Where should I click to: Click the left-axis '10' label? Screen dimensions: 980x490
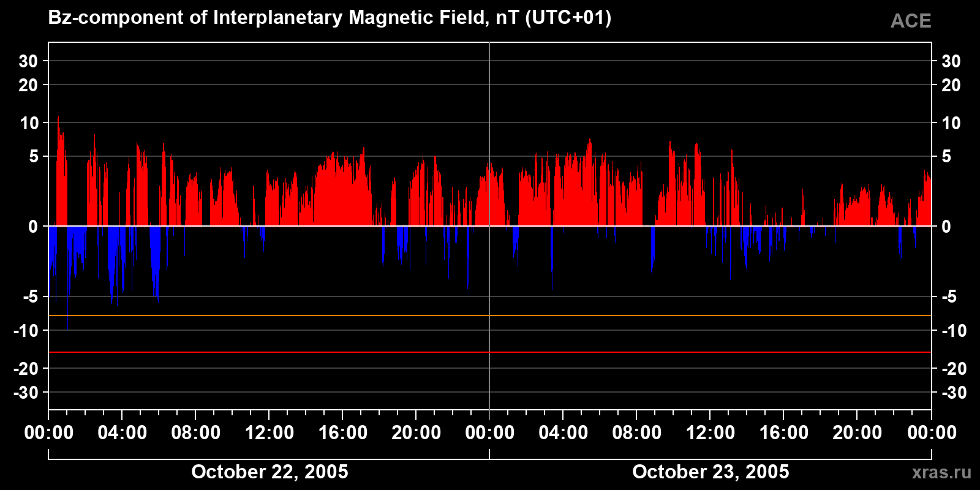(29, 123)
